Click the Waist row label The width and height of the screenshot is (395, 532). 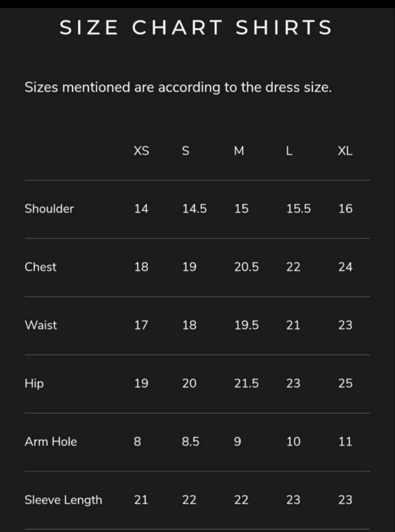tap(41, 325)
